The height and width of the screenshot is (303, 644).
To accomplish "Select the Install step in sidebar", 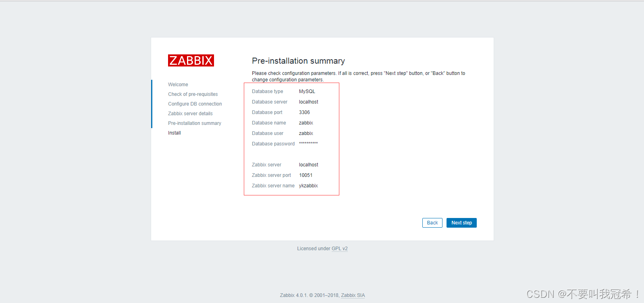I will click(175, 133).
